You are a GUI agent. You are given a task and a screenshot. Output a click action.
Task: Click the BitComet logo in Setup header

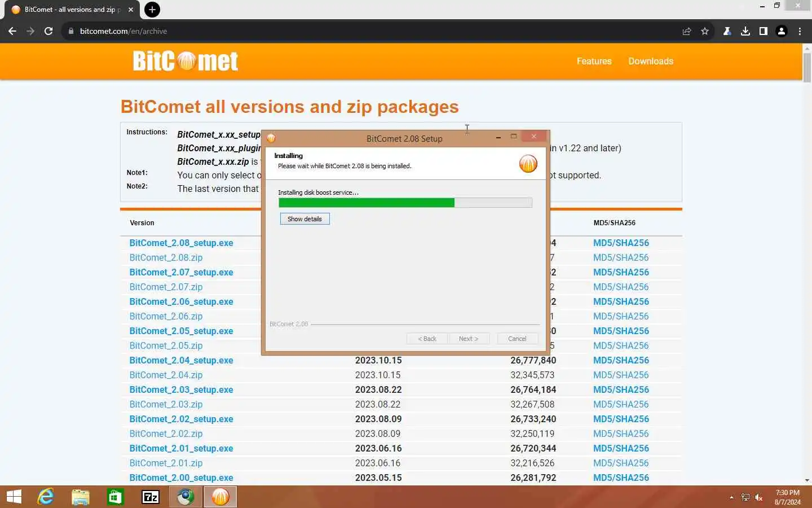point(528,164)
